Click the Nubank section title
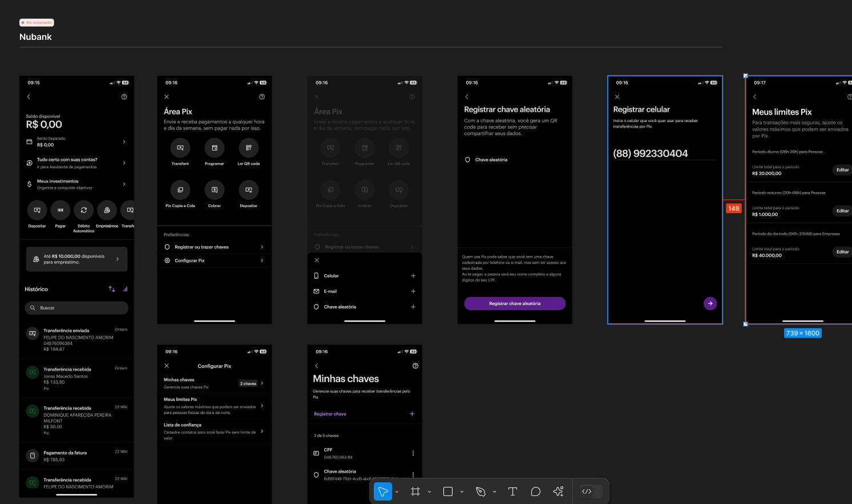 point(35,37)
